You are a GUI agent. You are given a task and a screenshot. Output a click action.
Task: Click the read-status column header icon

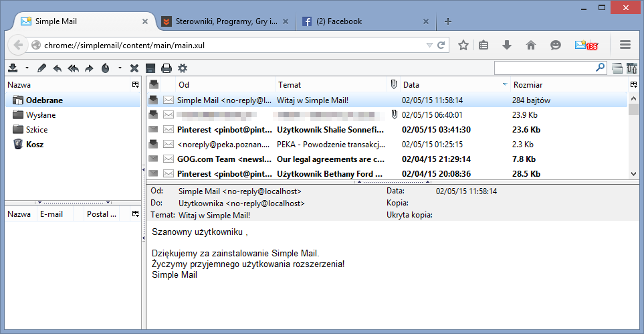154,85
